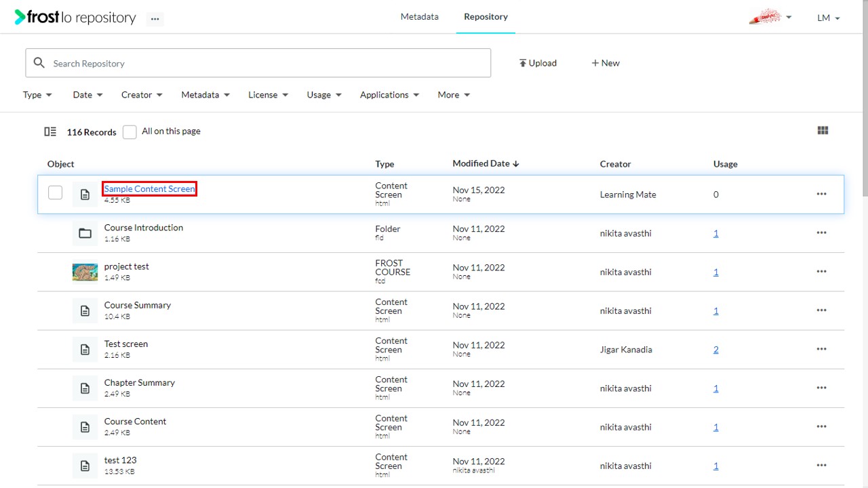Toggle the list panel icon beside 116 Records
Image resolution: width=868 pixels, height=488 pixels.
tap(50, 131)
